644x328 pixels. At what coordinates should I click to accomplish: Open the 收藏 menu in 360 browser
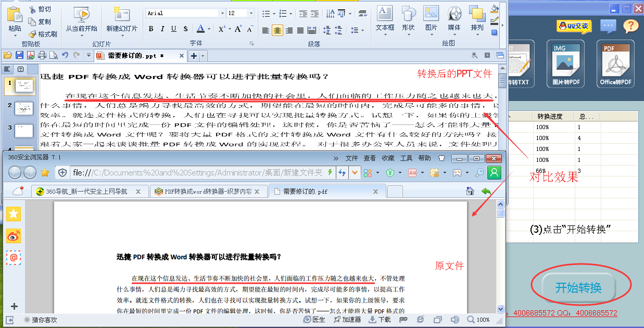pyautogui.click(x=388, y=158)
